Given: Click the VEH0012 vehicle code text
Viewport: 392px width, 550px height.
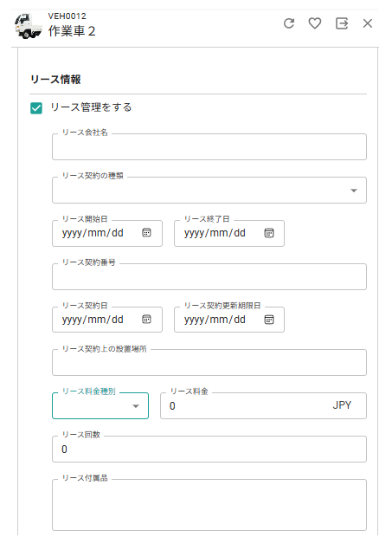Looking at the screenshot, I should 67,16.
